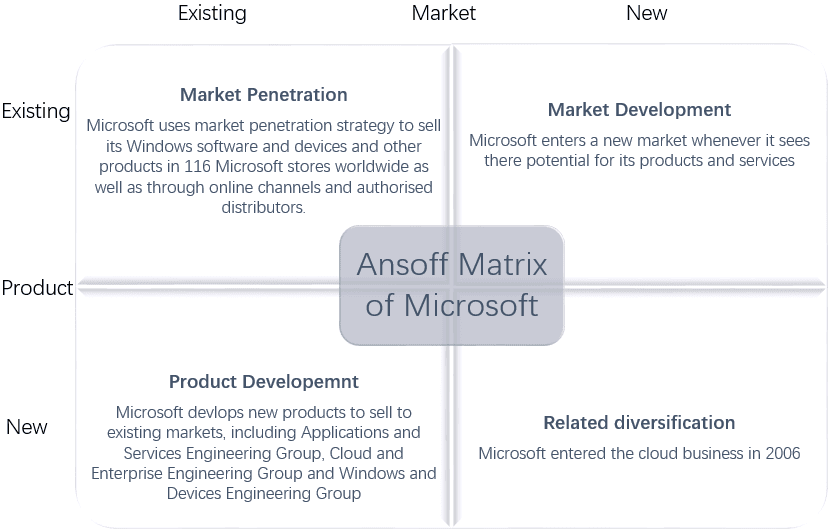Click the text mentioning 116 Microsoft stores
This screenshot has width=830, height=532.
pos(264,167)
